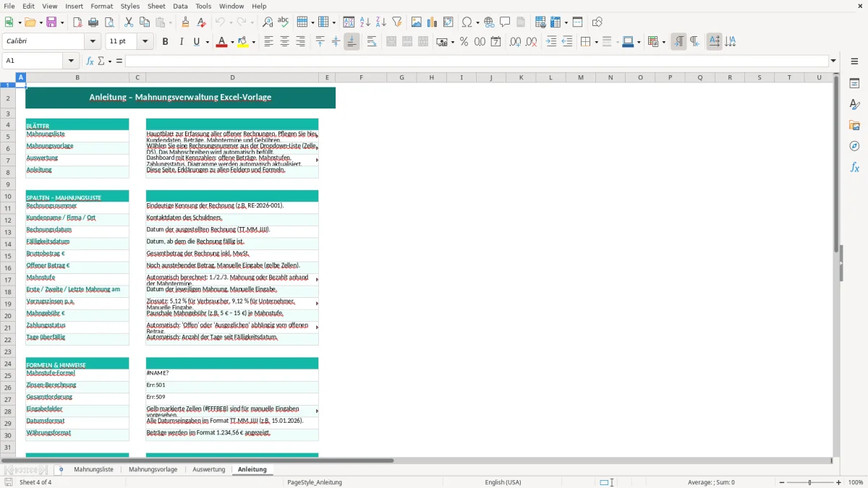
Task: Open the Sort dialog icon
Action: [x=349, y=22]
